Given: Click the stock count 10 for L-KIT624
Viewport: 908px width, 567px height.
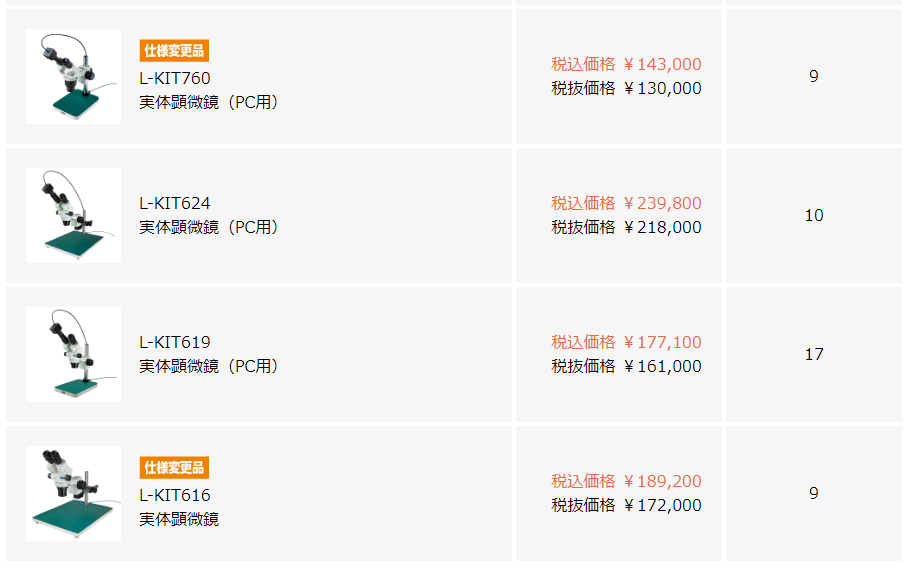Looking at the screenshot, I should (814, 215).
